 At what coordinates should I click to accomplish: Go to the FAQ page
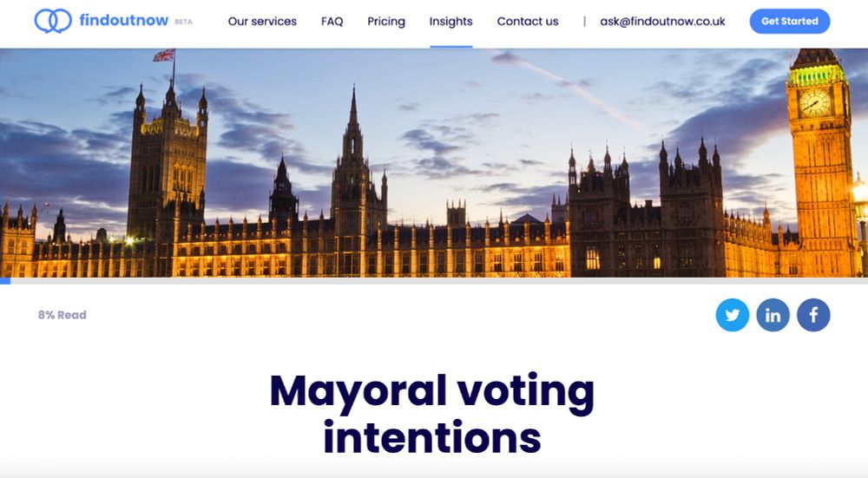[332, 22]
